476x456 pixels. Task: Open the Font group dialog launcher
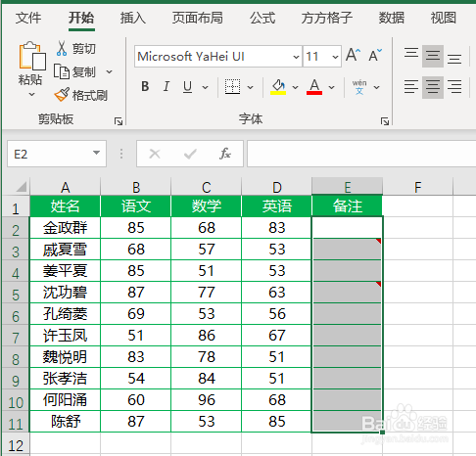coord(385,121)
